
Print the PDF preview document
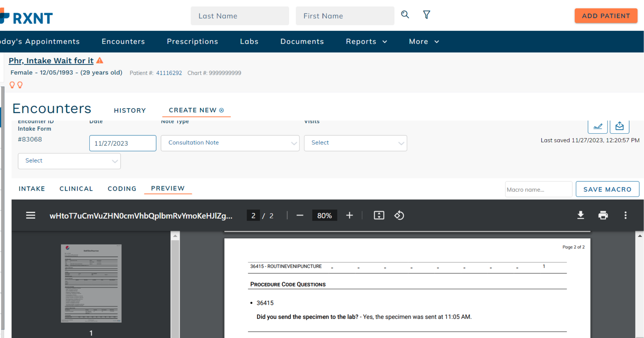point(603,215)
